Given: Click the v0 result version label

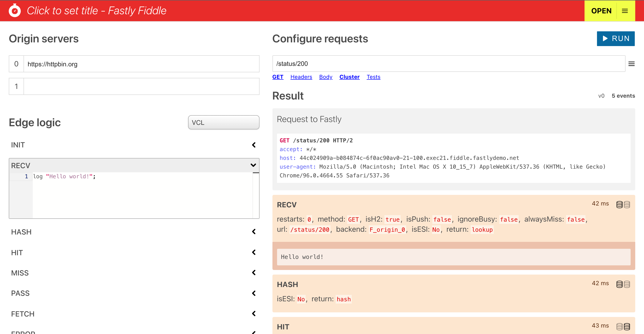Looking at the screenshot, I should tap(602, 96).
